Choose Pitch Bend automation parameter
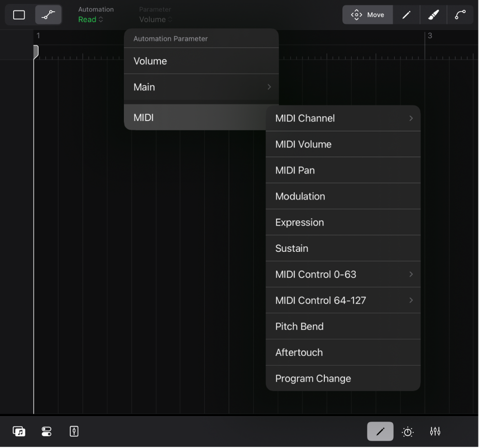 click(x=343, y=326)
